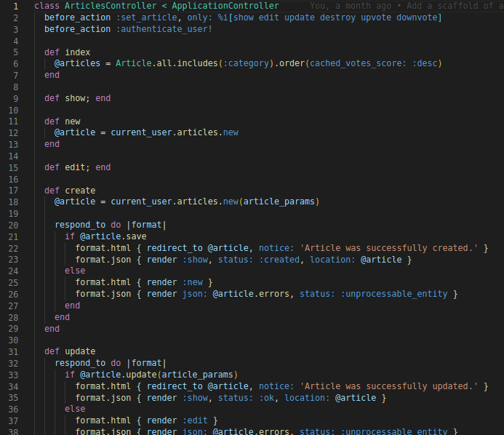Click the :created status symbol
The width and height of the screenshot is (504, 435).
tap(279, 260)
